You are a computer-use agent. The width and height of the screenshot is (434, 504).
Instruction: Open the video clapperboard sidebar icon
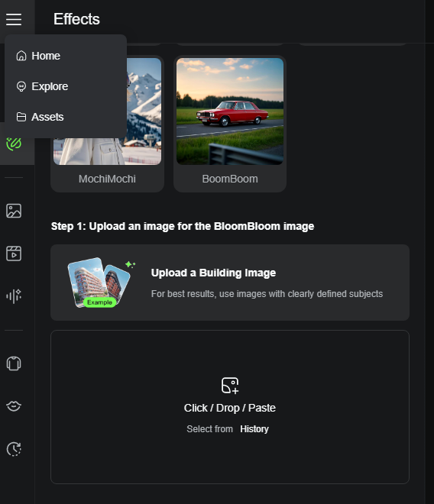(x=14, y=254)
